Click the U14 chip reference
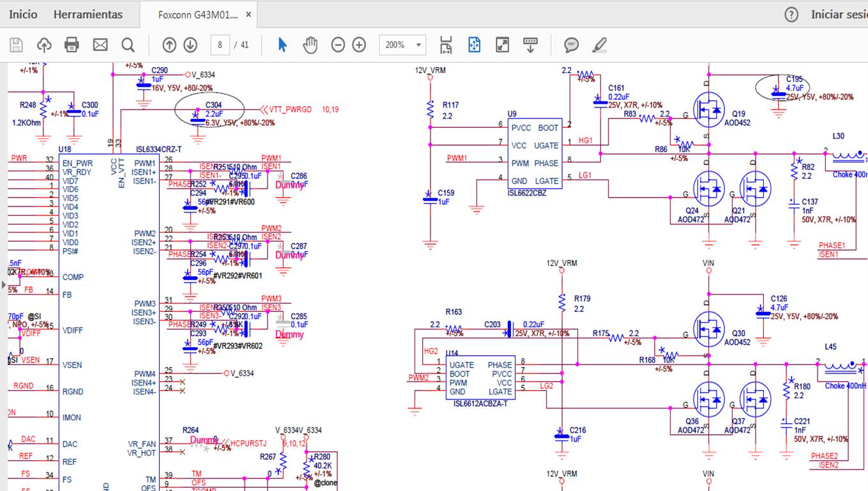This screenshot has width=868, height=491. click(x=452, y=353)
